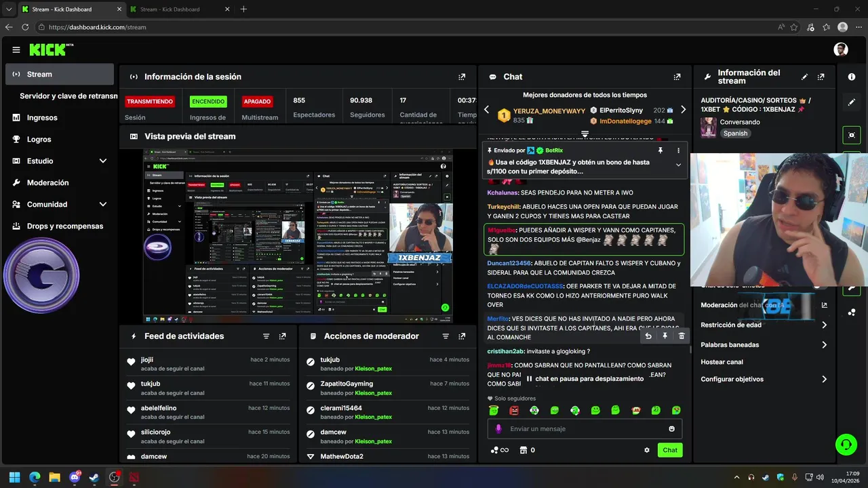Pop out the Chat panel
Screen dimensions: 868x488
(677, 77)
